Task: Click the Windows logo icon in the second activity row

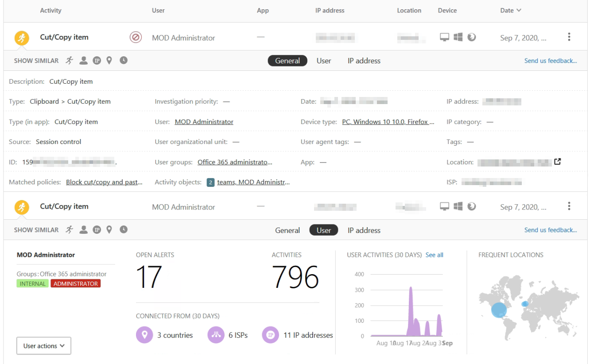Action: click(x=458, y=206)
